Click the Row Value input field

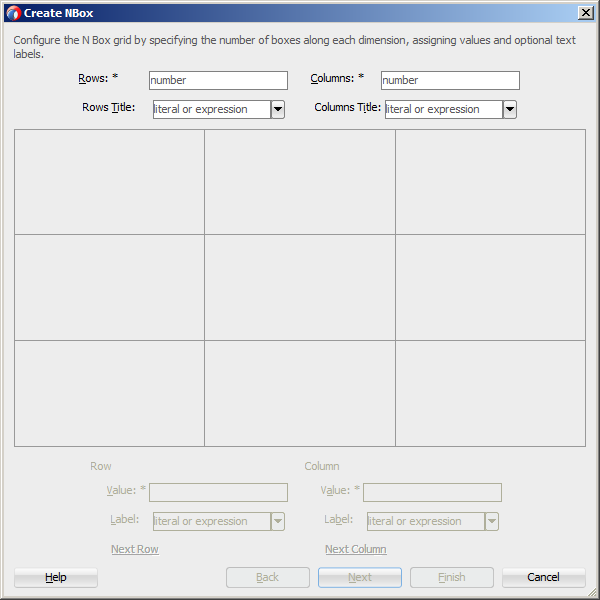pos(218,492)
